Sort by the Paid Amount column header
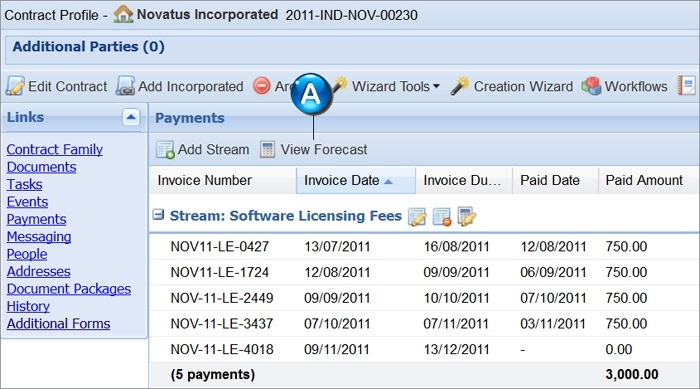Image resolution: width=700 pixels, height=389 pixels. pos(644,180)
